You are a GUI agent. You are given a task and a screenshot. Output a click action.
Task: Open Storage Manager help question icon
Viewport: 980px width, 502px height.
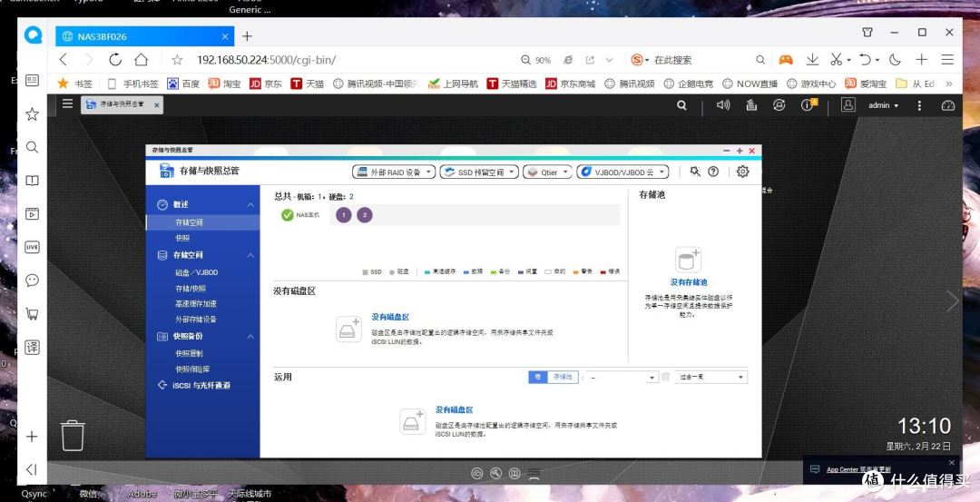tap(713, 172)
